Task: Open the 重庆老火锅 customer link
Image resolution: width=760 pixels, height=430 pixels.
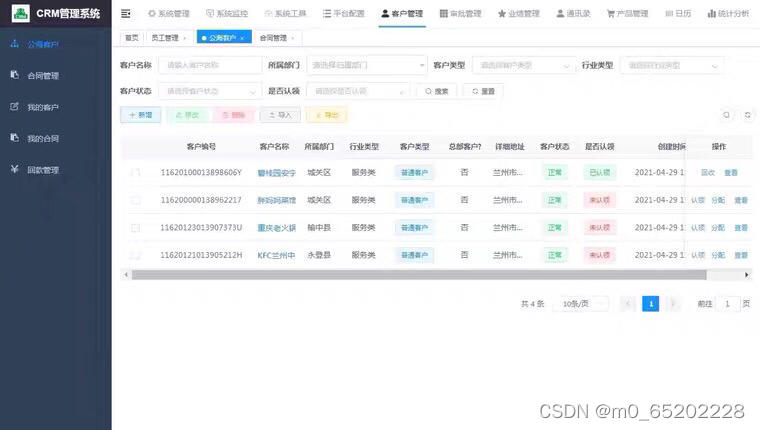Action: 276,228
